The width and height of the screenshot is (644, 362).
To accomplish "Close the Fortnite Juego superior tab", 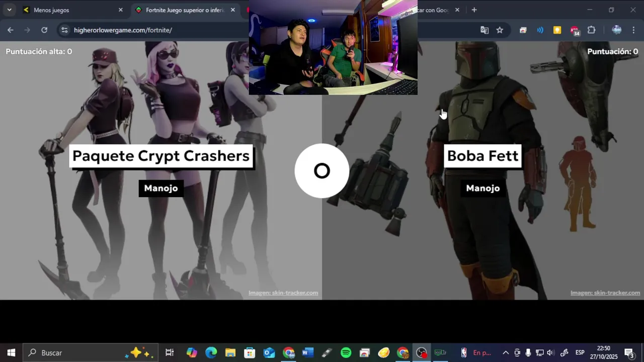I will (232, 10).
